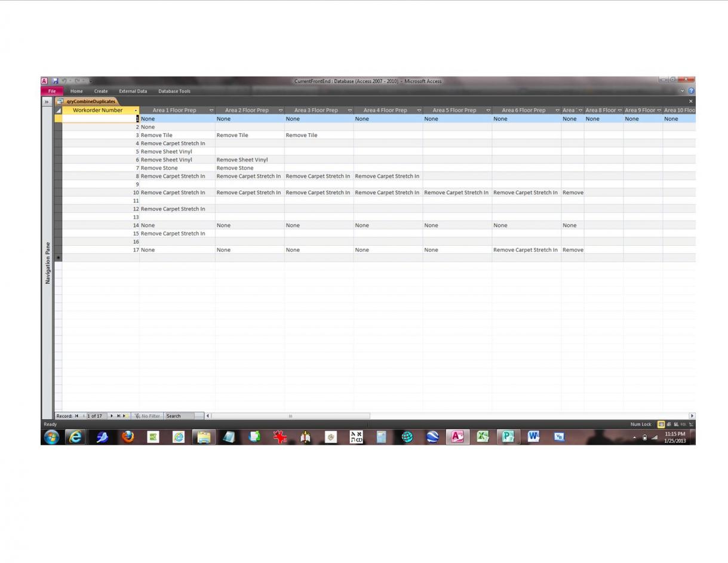
Task: Open Microsoft Publisher from taskbar
Action: pyautogui.click(x=508, y=437)
